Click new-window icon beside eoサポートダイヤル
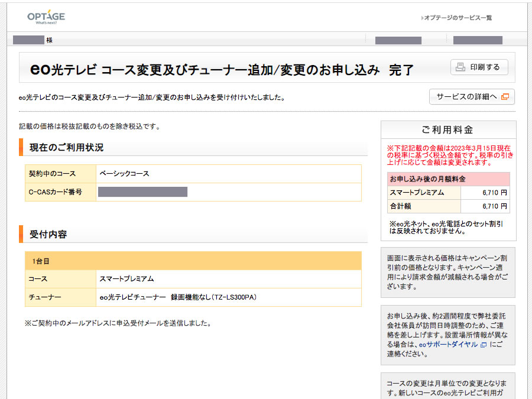Viewport: 532px width, 399px height. (484, 345)
